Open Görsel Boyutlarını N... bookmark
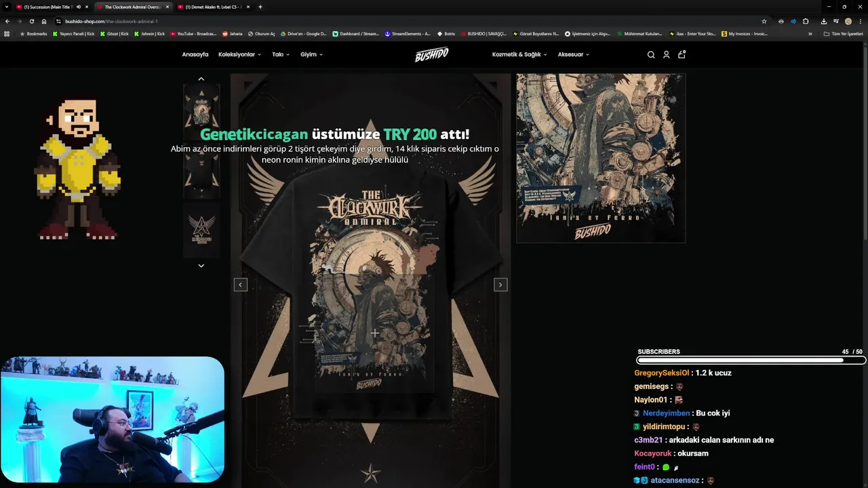 [x=536, y=33]
